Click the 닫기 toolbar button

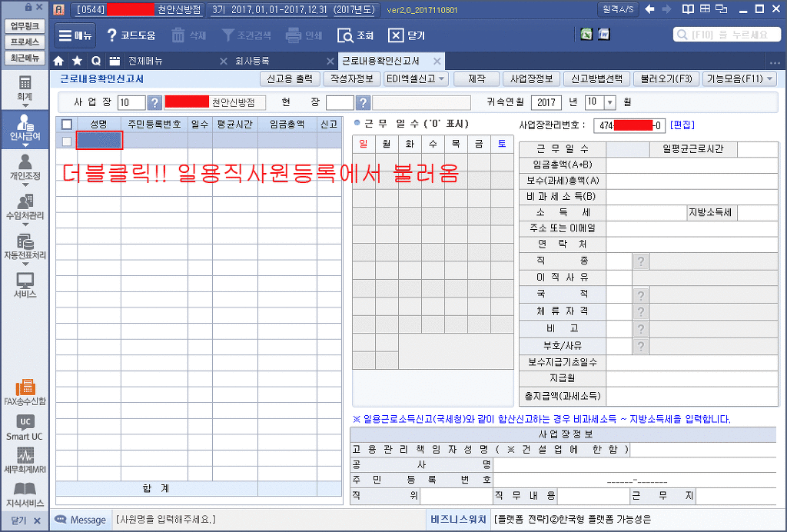(x=406, y=35)
